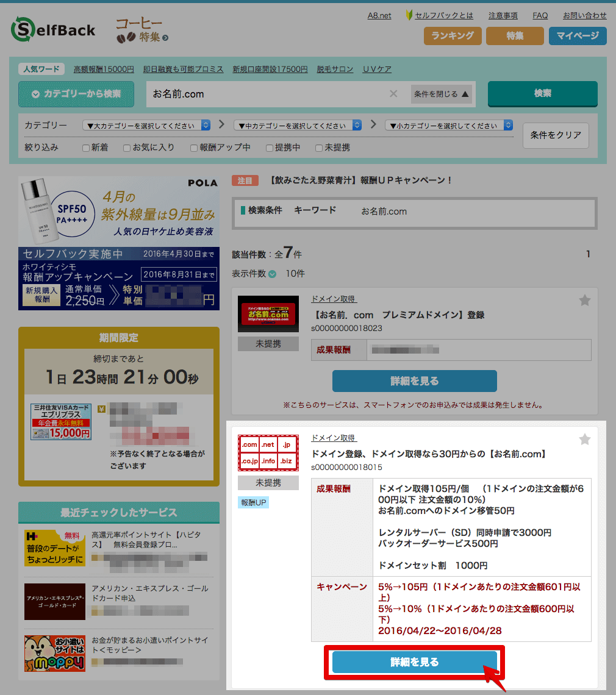Open the 表示件数 display count selector
This screenshot has width=616, height=695.
(272, 274)
